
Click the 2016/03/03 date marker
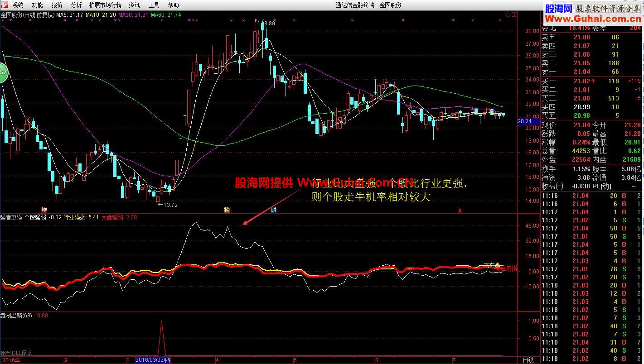click(154, 360)
